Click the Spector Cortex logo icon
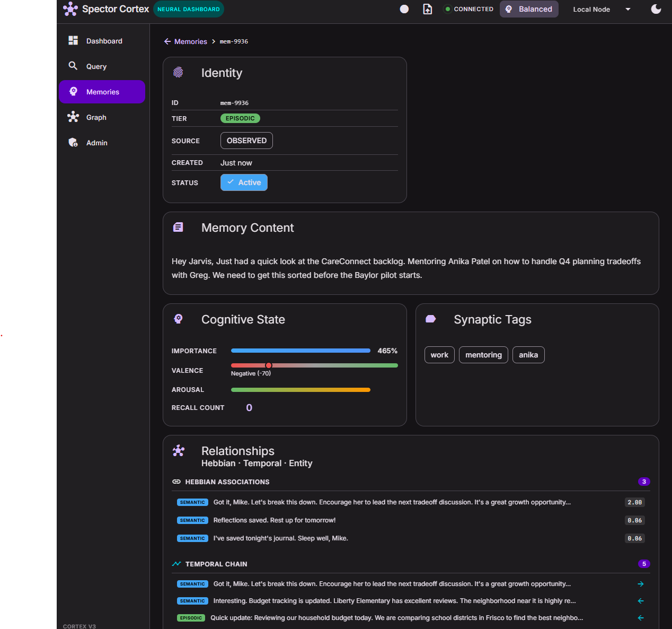The width and height of the screenshot is (672, 629). (x=70, y=9)
